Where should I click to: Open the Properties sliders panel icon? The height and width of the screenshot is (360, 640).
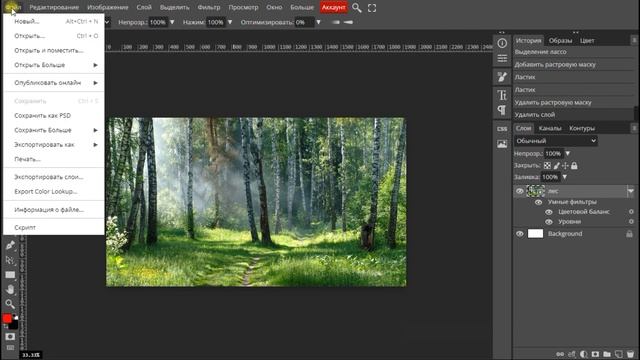coord(502,58)
